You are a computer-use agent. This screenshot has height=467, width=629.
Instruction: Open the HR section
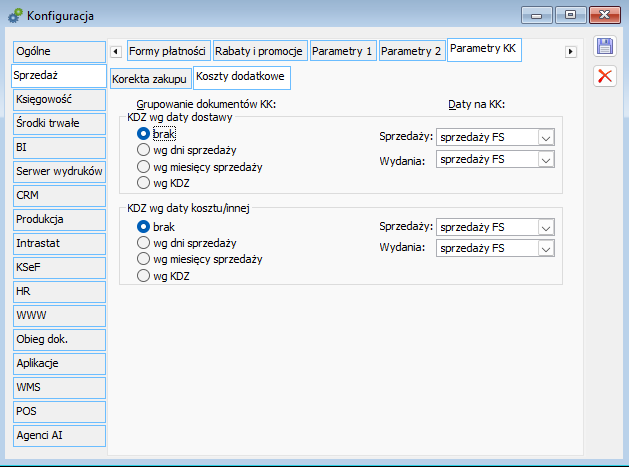(59, 291)
